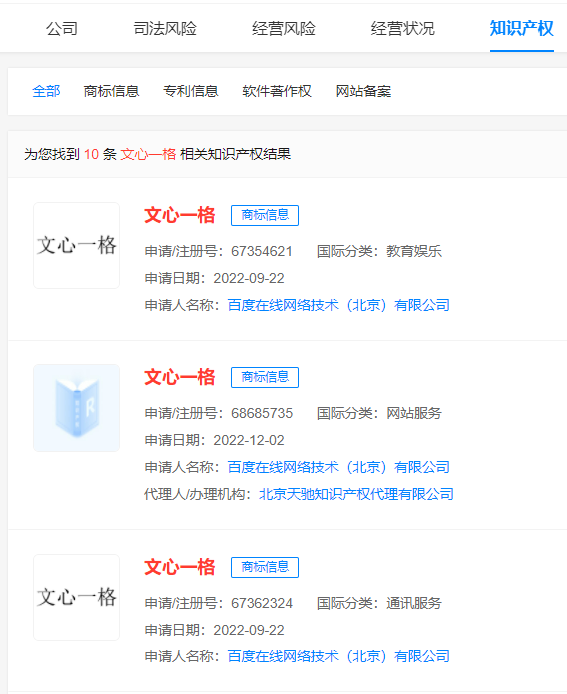Click 商标信息 tag on the first result
Image resolution: width=567 pixels, height=694 pixels.
tap(265, 216)
